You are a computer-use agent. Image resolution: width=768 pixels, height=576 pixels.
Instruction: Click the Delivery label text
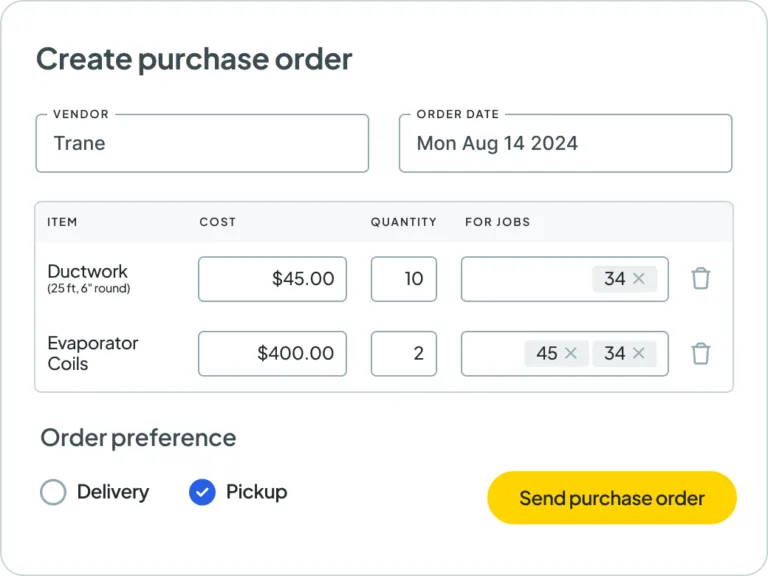(x=112, y=492)
